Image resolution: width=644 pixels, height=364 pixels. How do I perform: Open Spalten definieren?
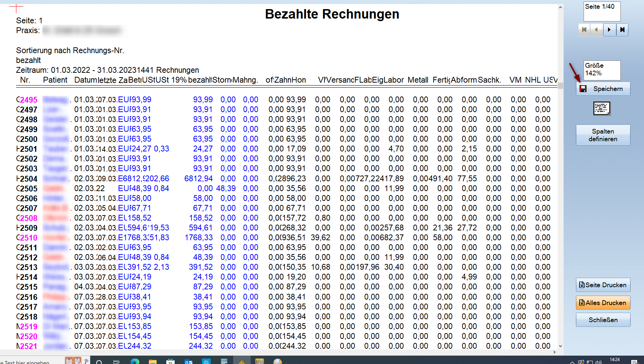(603, 135)
